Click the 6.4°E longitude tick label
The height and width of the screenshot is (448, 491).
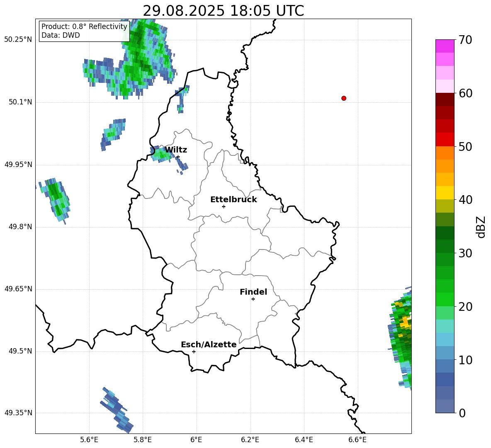pos(304,440)
